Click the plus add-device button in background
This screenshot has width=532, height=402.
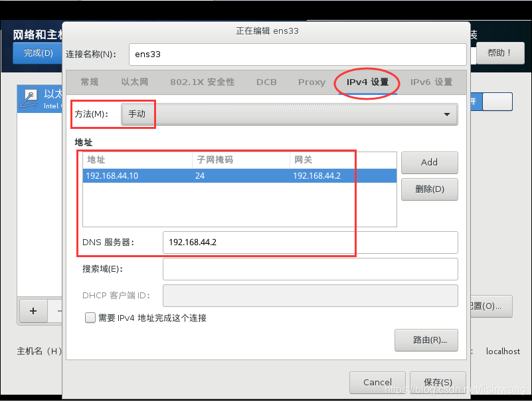tap(33, 311)
